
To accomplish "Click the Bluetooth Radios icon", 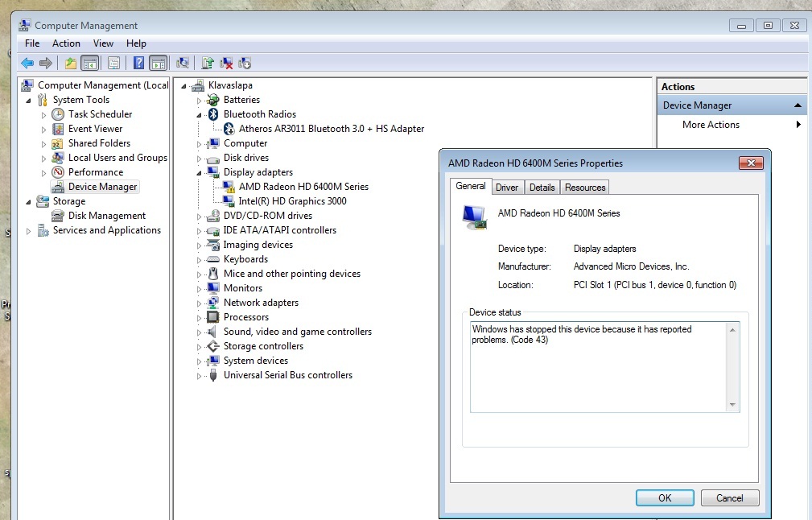I will pyautogui.click(x=212, y=114).
